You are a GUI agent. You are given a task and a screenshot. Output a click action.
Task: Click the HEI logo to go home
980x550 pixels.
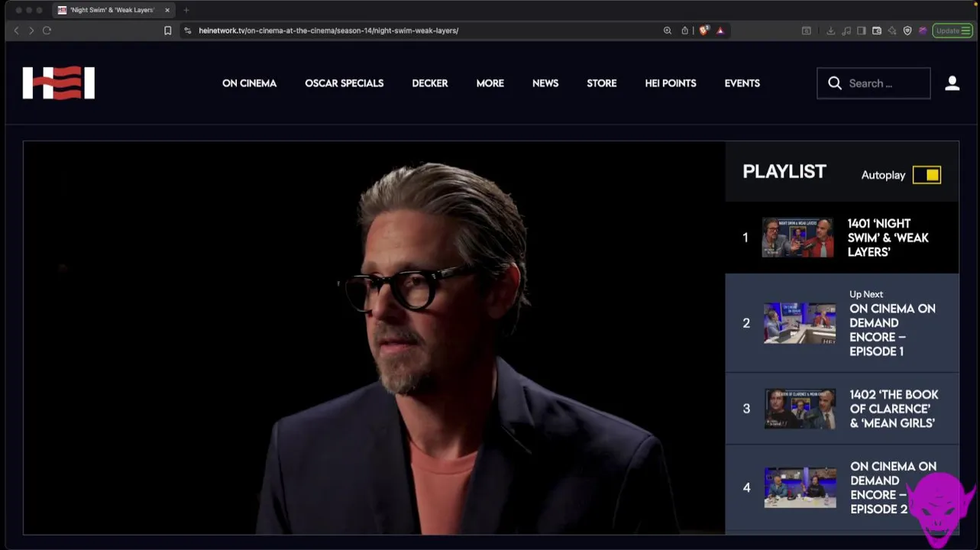tap(59, 83)
